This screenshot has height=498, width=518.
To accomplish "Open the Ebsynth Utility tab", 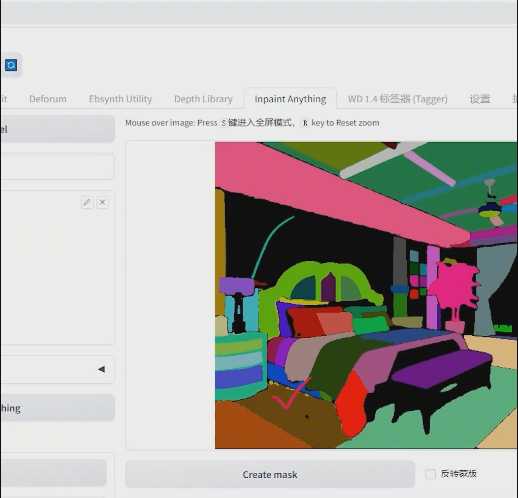I will pos(120,99).
